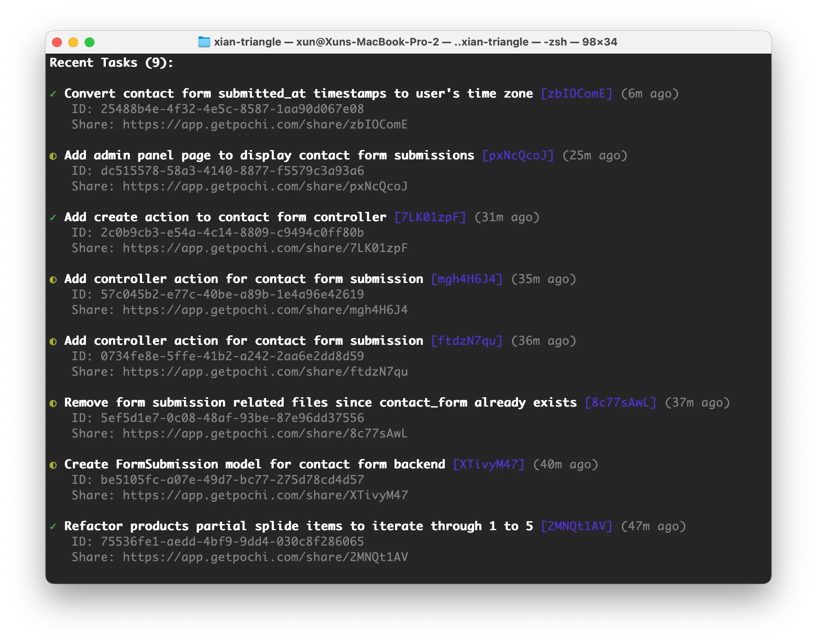Open the share link ending in zbIOComE
The width and height of the screenshot is (817, 644).
pyautogui.click(x=265, y=124)
